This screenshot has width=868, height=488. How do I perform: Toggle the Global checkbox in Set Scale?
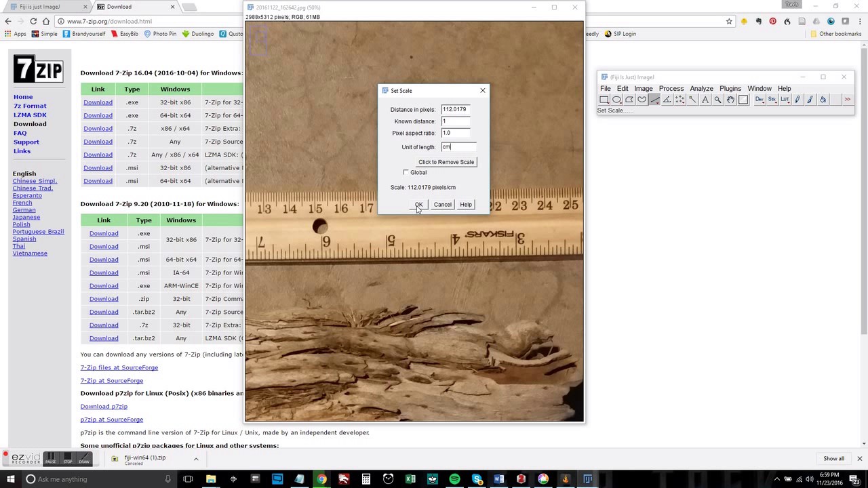tap(406, 172)
